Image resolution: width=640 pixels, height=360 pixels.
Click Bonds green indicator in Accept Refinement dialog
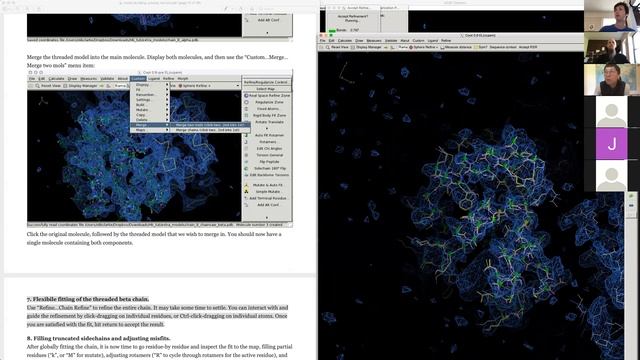pyautogui.click(x=332, y=31)
